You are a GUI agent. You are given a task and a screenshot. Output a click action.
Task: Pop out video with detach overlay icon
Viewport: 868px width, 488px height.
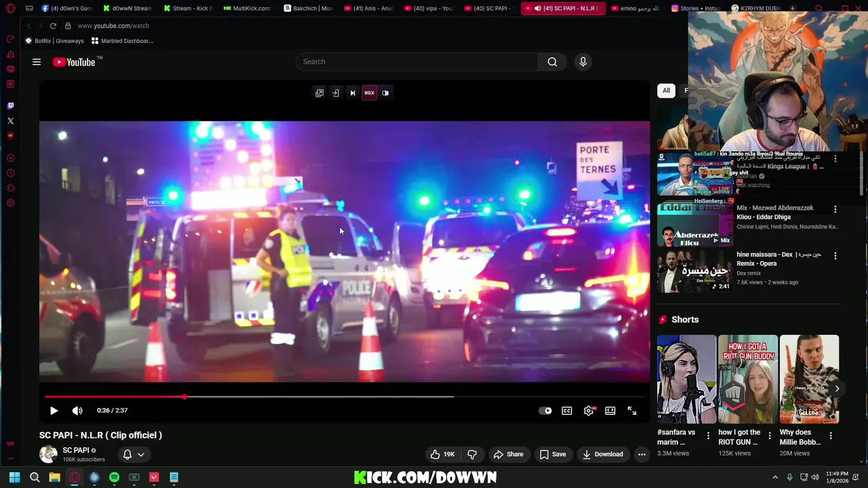tap(319, 93)
